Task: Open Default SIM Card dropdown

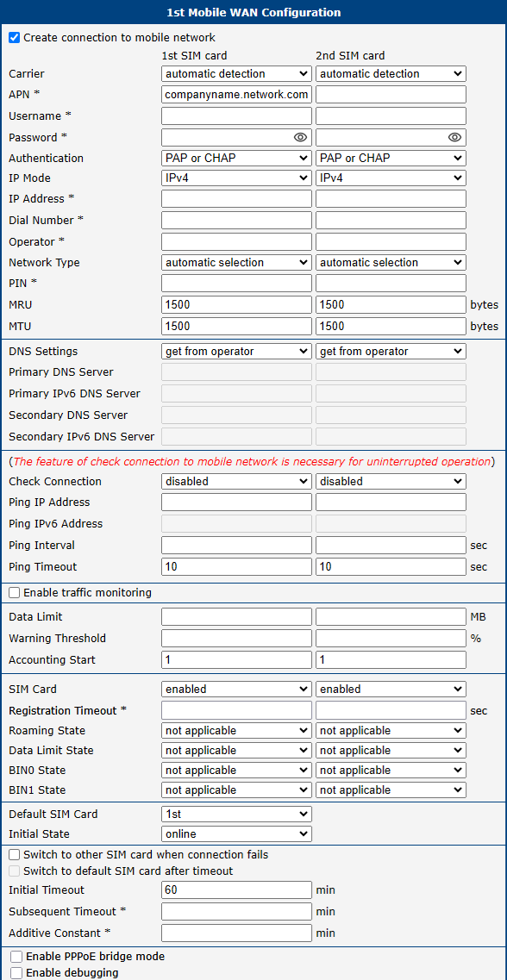Action: point(236,815)
